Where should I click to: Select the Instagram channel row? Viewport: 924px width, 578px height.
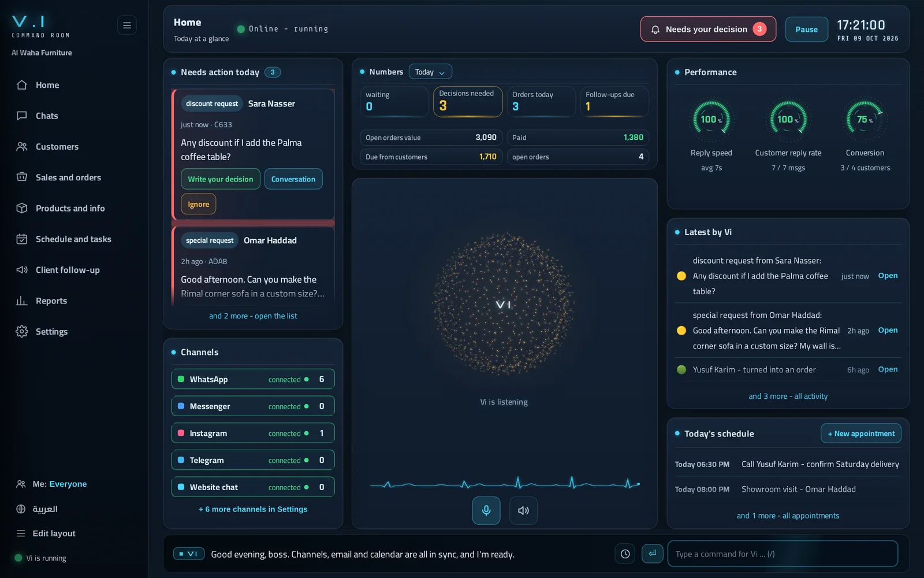(253, 433)
